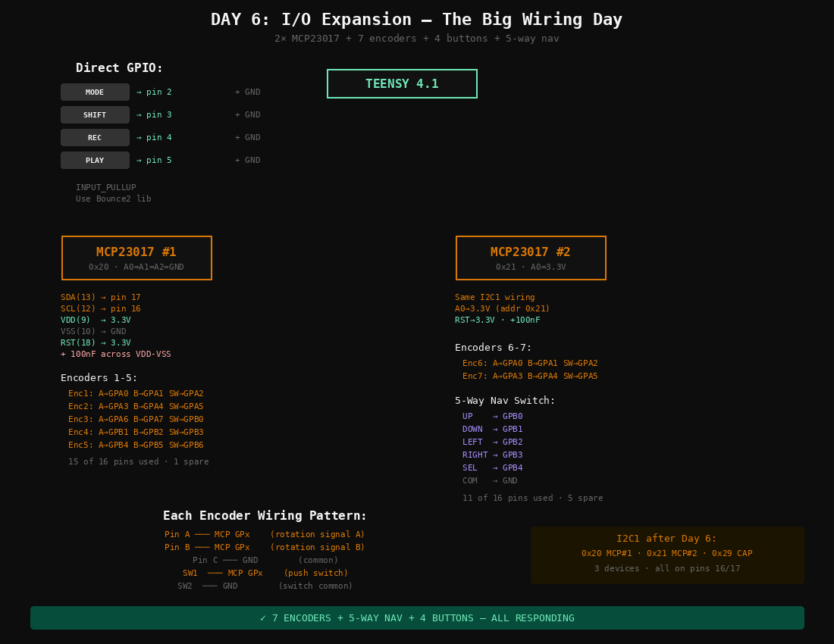Click the Day 6 I/O Expansion title
This screenshot has height=644, width=834.
point(416,20)
